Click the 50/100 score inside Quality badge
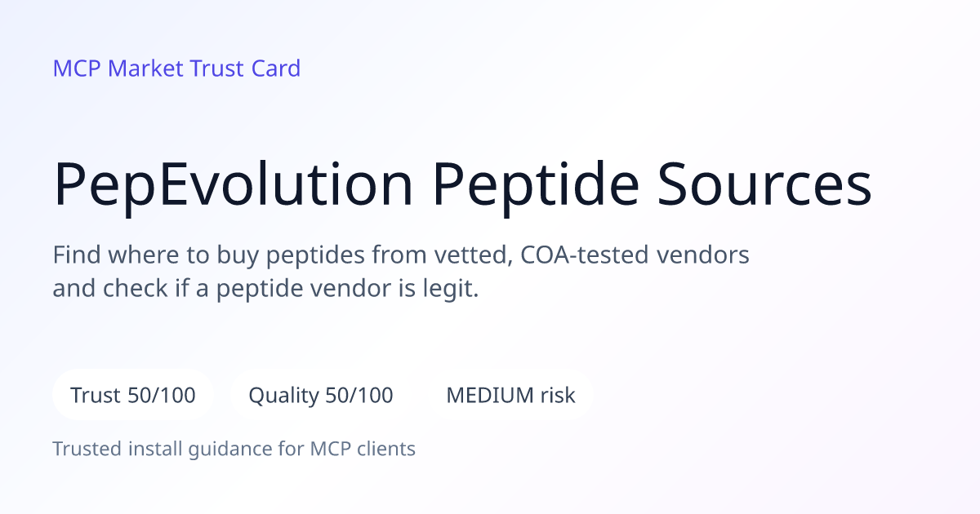 point(359,396)
